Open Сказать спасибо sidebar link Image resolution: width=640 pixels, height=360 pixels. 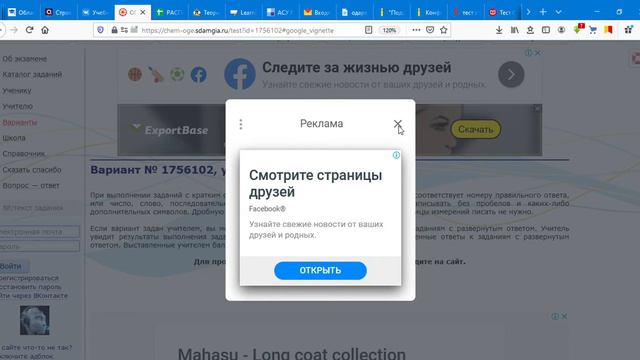(x=32, y=170)
